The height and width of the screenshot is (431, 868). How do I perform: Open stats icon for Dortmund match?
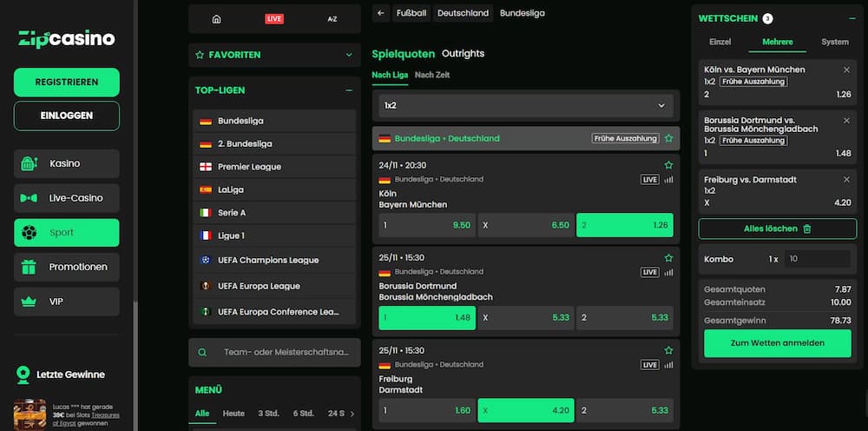click(668, 272)
